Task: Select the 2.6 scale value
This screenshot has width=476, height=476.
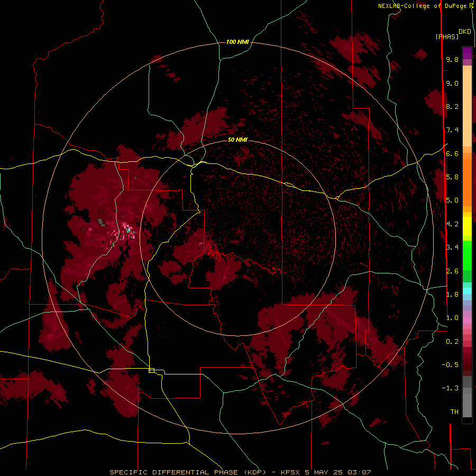Action: pyautogui.click(x=452, y=271)
